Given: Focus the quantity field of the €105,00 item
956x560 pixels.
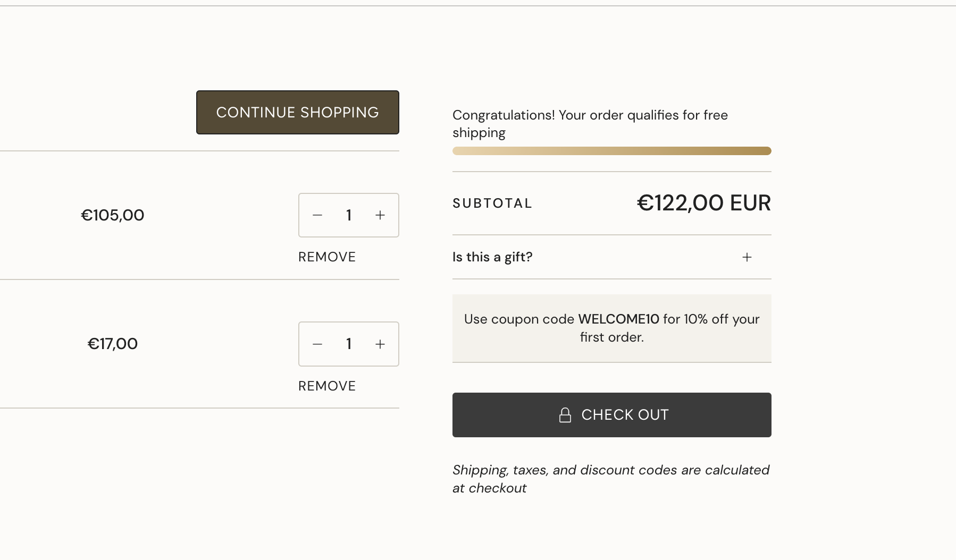Looking at the screenshot, I should 349,215.
